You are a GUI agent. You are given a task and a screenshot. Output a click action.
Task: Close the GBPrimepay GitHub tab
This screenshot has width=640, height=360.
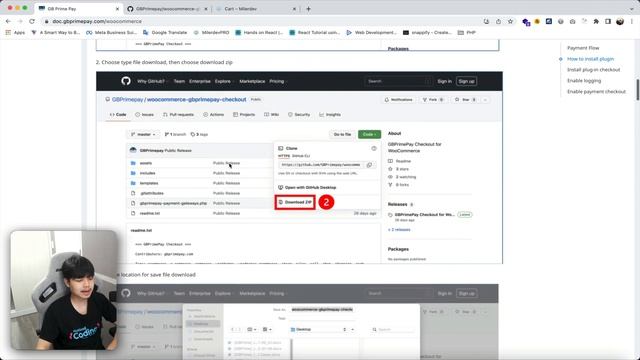tap(206, 9)
